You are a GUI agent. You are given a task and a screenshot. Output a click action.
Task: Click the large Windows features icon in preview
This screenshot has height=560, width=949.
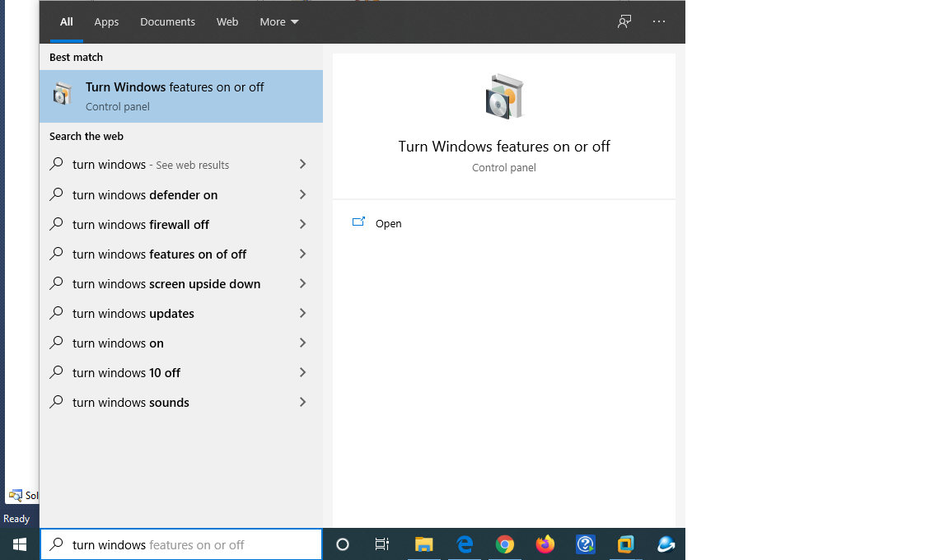[504, 96]
